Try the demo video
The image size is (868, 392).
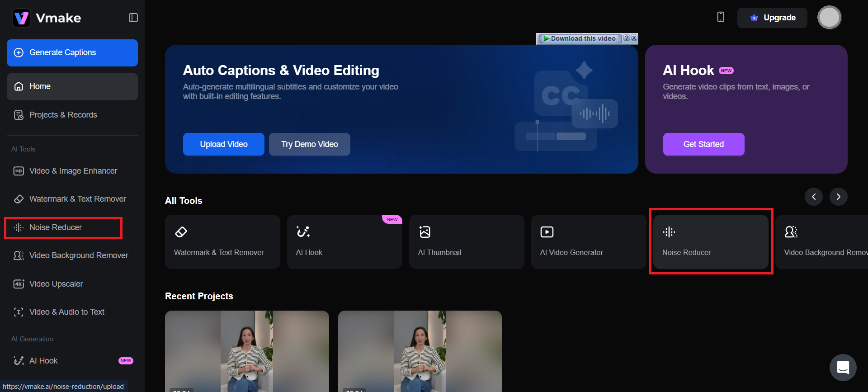[x=309, y=144]
